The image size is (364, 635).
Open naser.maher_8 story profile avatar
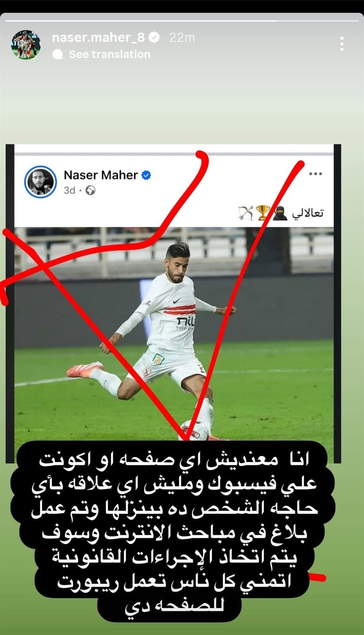[x=26, y=45]
